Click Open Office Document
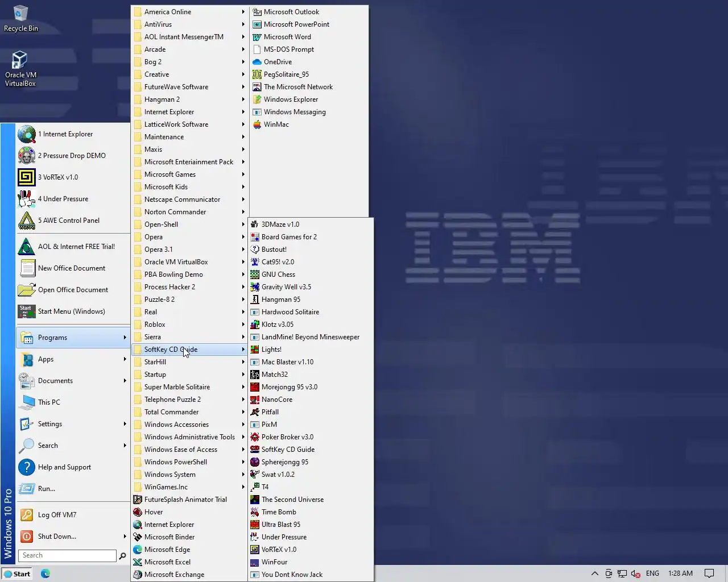 pos(73,290)
